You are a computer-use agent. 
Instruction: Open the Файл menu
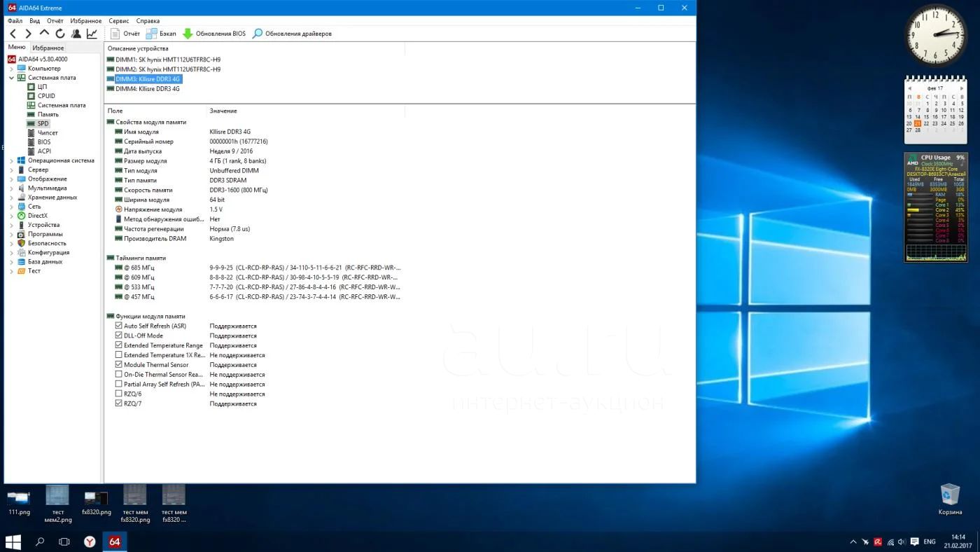(x=15, y=21)
